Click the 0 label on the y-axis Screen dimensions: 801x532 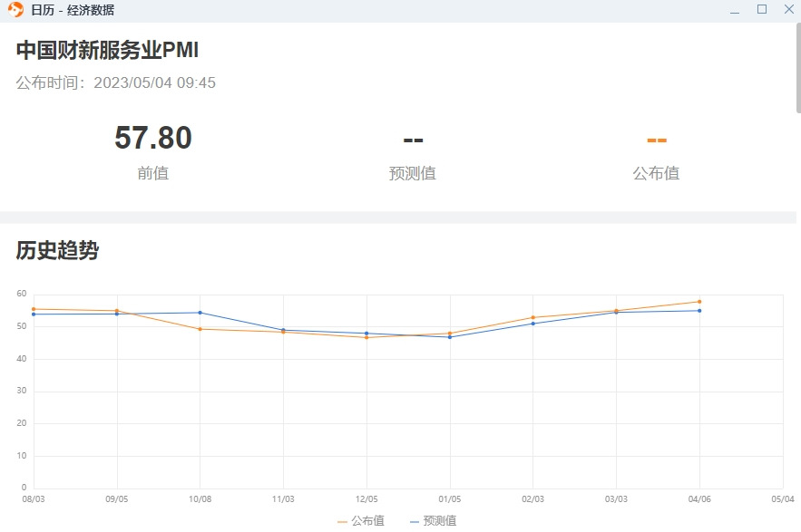[x=24, y=488]
